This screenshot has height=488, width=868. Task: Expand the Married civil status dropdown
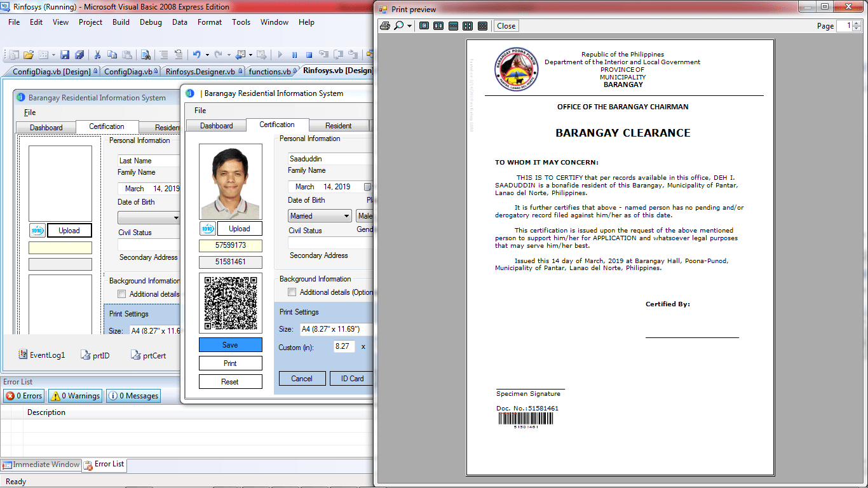(x=346, y=216)
